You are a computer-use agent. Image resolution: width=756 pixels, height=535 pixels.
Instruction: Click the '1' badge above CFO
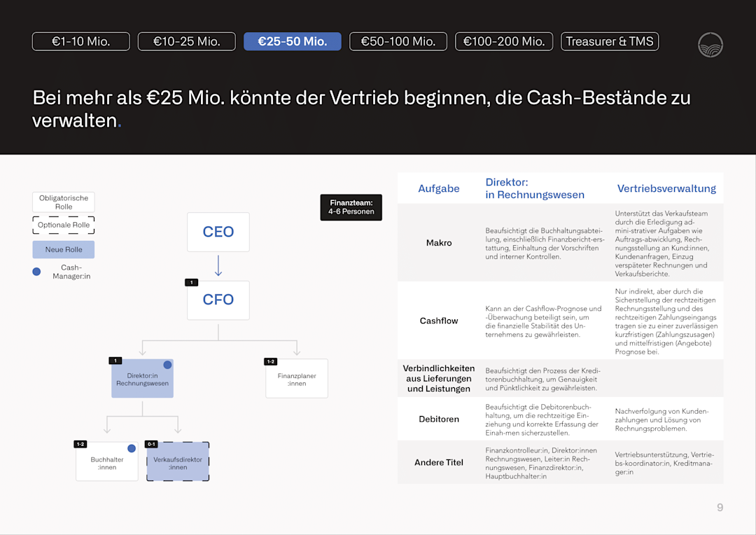coord(191,282)
